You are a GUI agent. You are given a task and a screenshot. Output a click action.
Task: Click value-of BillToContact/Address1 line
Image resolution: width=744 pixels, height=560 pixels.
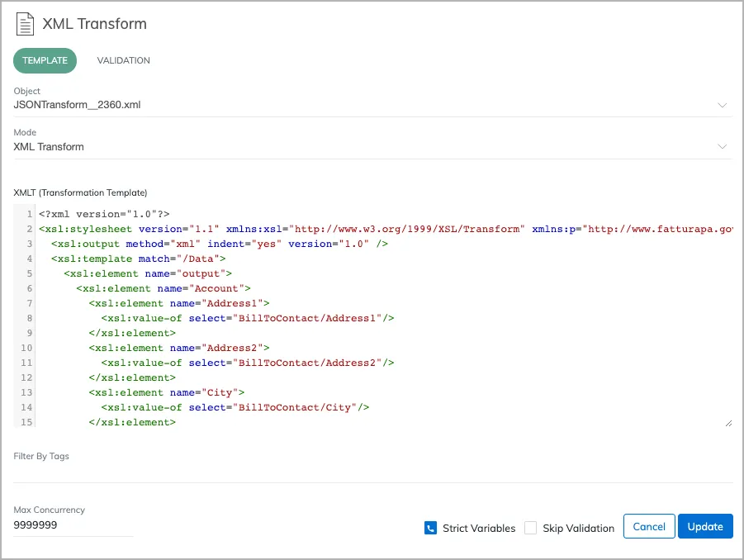point(248,319)
